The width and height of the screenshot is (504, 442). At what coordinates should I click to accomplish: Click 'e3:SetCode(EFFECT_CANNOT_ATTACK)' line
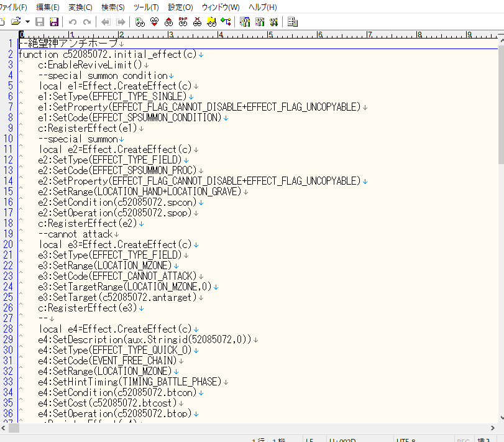coord(117,276)
